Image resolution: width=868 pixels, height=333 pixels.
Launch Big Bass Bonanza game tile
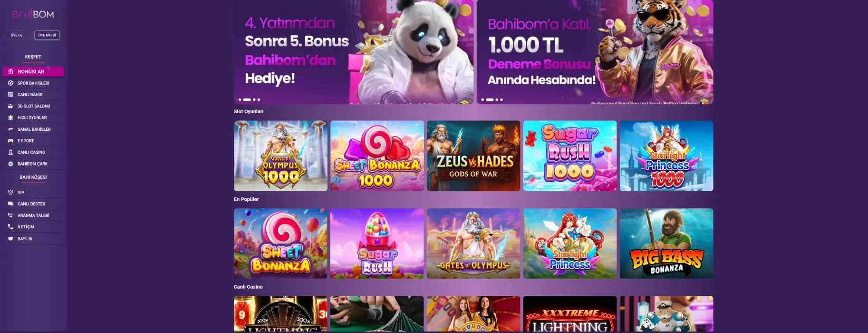click(x=666, y=244)
